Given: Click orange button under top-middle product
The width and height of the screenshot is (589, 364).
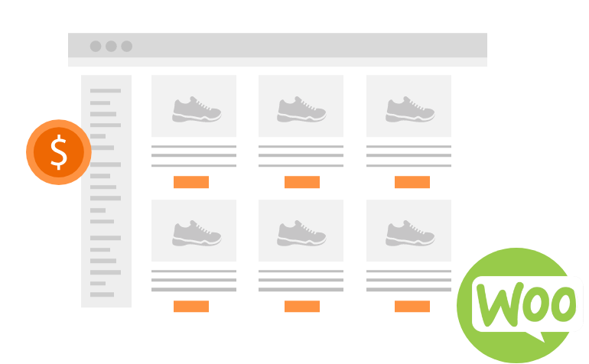Looking at the screenshot, I should [x=302, y=182].
